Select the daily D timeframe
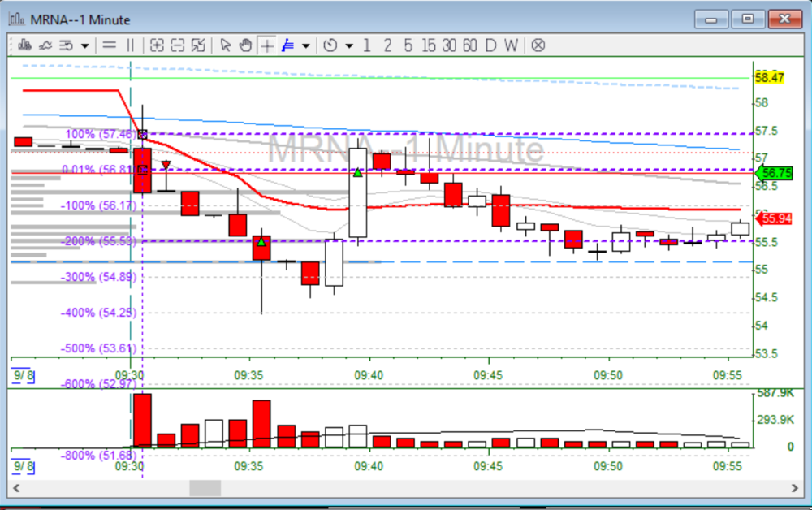The width and height of the screenshot is (812, 510). point(490,45)
